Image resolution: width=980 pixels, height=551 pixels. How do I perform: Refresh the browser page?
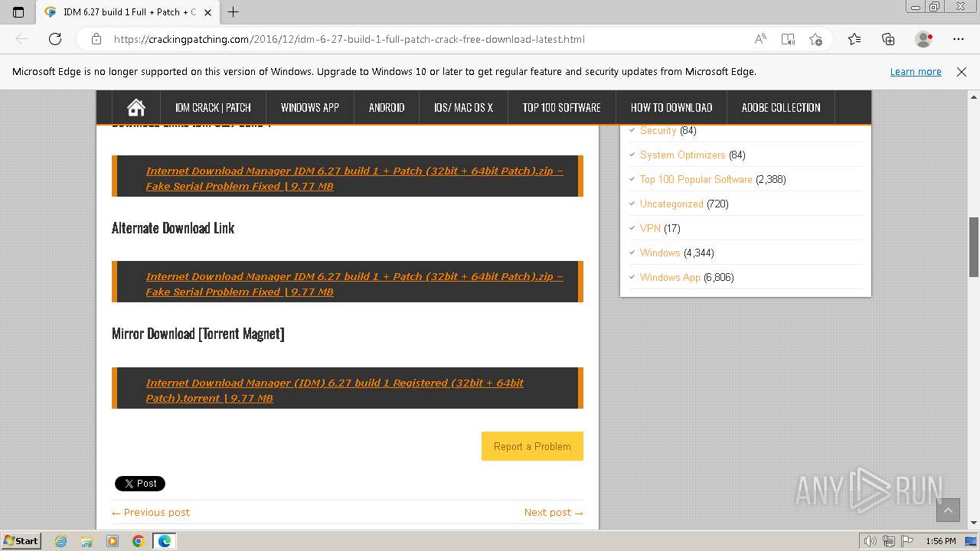point(55,39)
